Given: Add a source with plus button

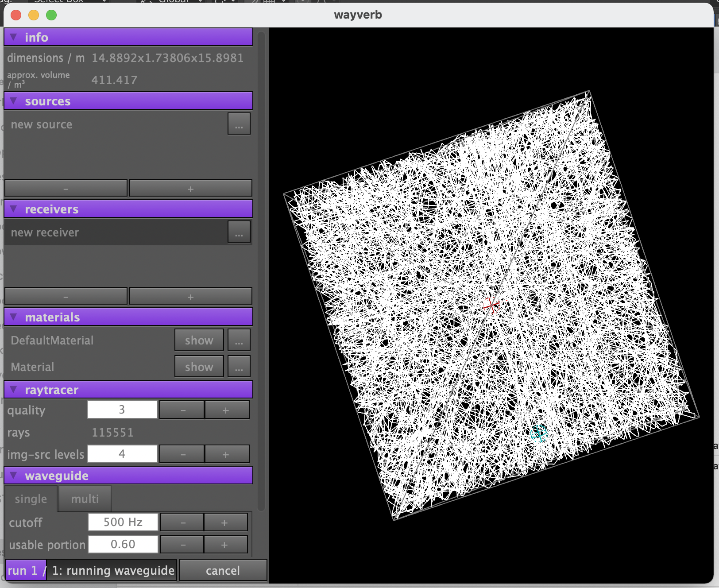Looking at the screenshot, I should point(190,188).
